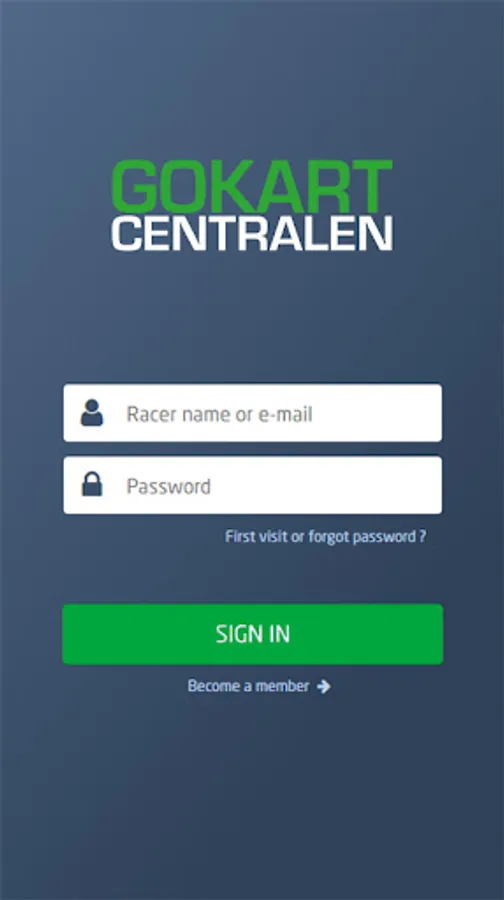Click the Racer name or e-mail placeholder text
The width and height of the screenshot is (504, 900).
pyautogui.click(x=219, y=414)
